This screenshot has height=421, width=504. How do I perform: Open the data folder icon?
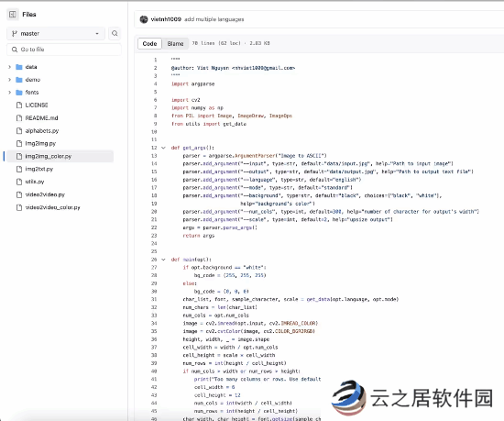click(19, 67)
